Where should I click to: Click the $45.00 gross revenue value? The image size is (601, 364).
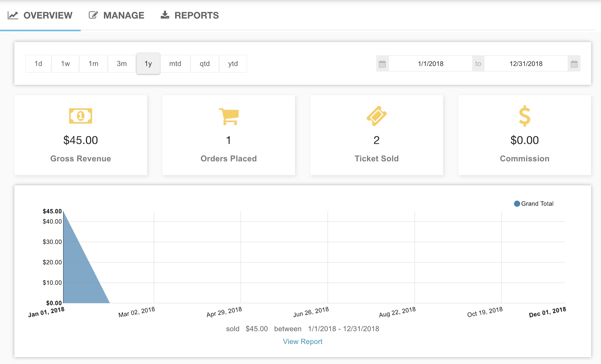pyautogui.click(x=81, y=140)
